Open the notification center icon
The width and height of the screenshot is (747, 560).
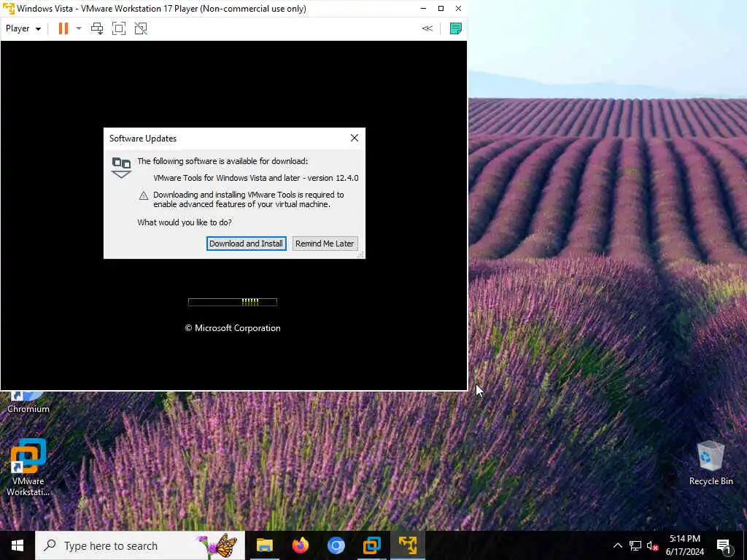[x=724, y=545]
